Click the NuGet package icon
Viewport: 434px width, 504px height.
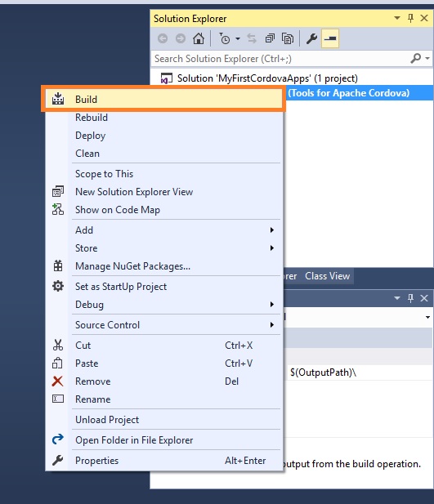pos(58,265)
